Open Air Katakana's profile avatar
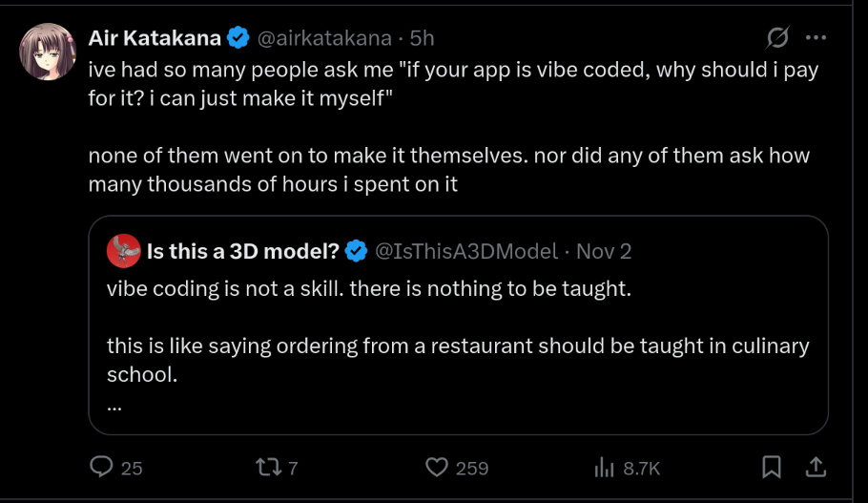This screenshot has width=868, height=503. [48, 52]
